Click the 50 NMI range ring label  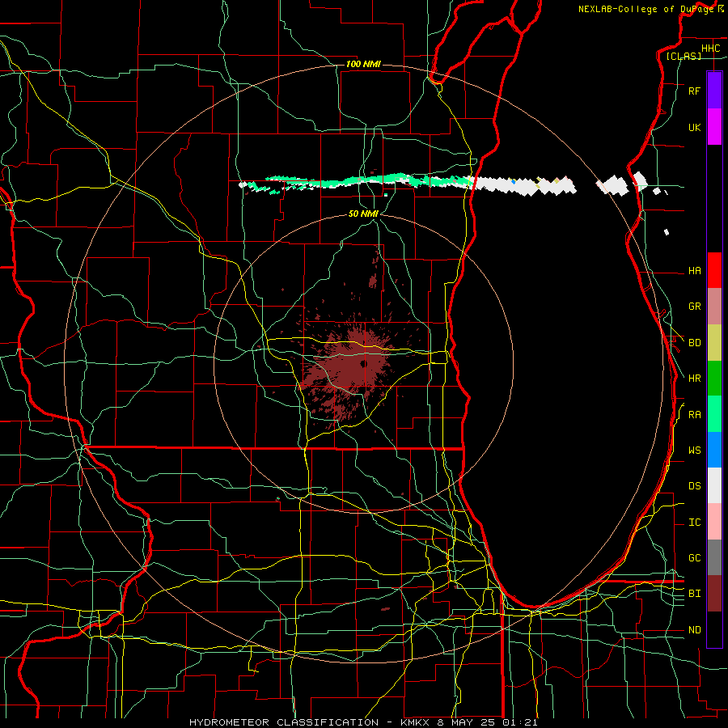click(x=363, y=214)
